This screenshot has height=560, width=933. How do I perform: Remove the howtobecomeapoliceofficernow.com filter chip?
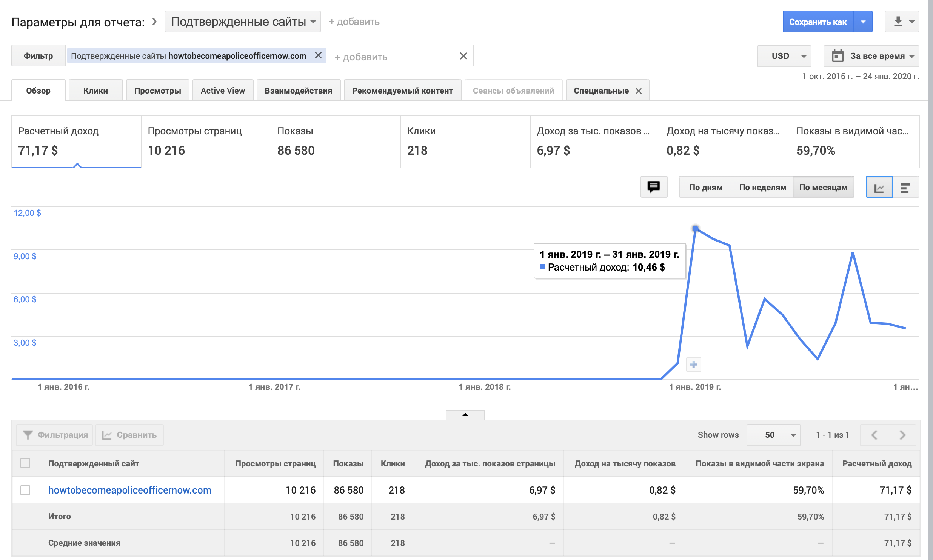click(x=318, y=55)
